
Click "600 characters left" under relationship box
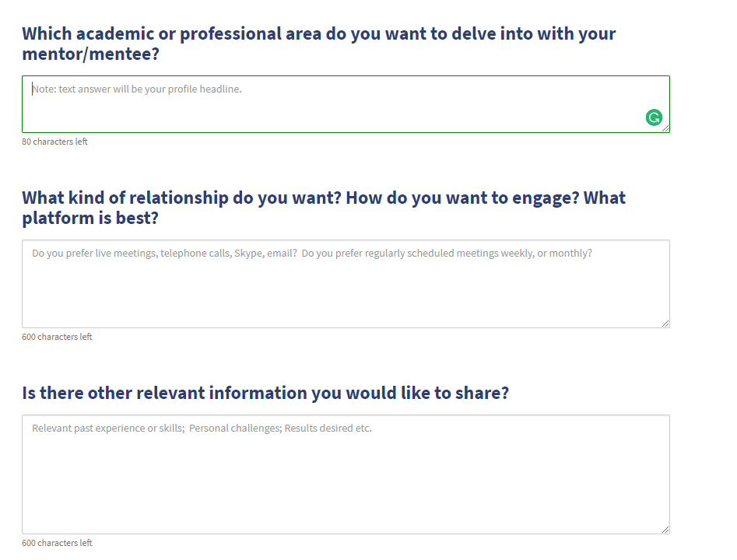coord(57,337)
